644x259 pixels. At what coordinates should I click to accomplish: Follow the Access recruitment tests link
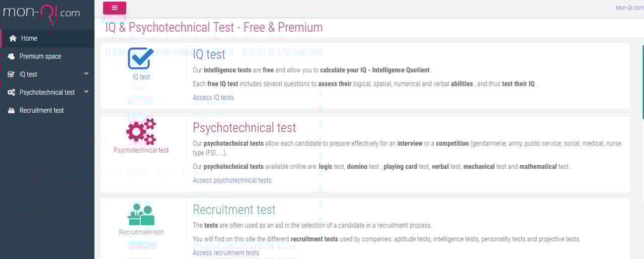[x=226, y=252]
